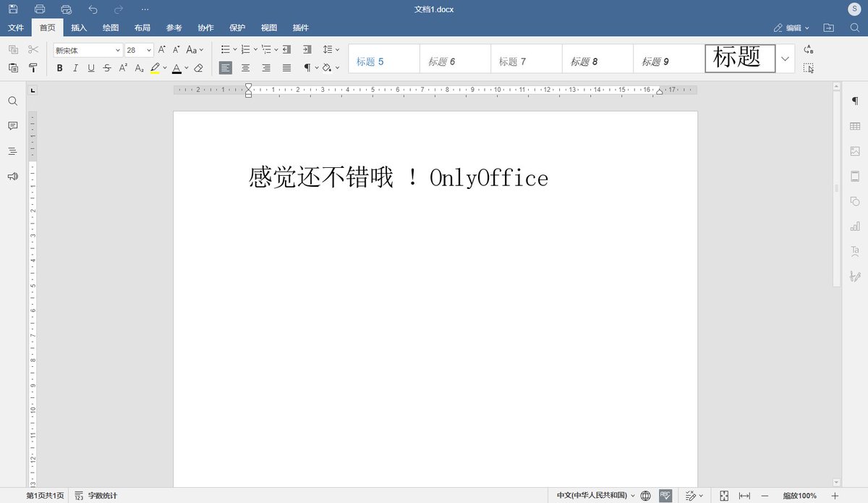Switch to the 插入 tab
The height and width of the screenshot is (503, 868).
pos(79,28)
